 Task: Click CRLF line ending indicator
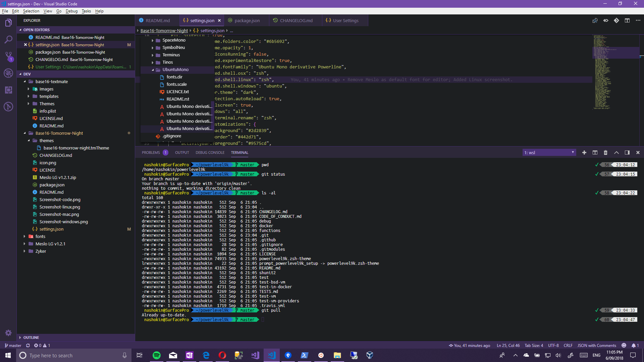click(568, 345)
